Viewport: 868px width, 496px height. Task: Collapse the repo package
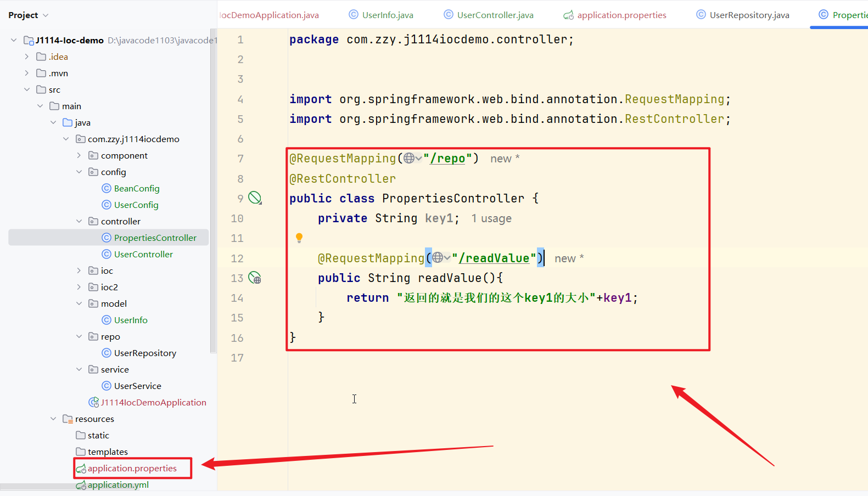click(x=79, y=336)
